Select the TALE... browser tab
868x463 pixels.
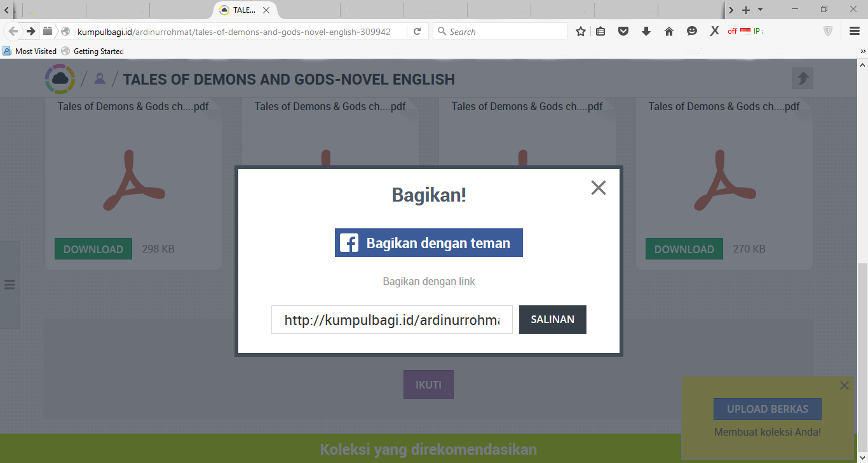(245, 10)
